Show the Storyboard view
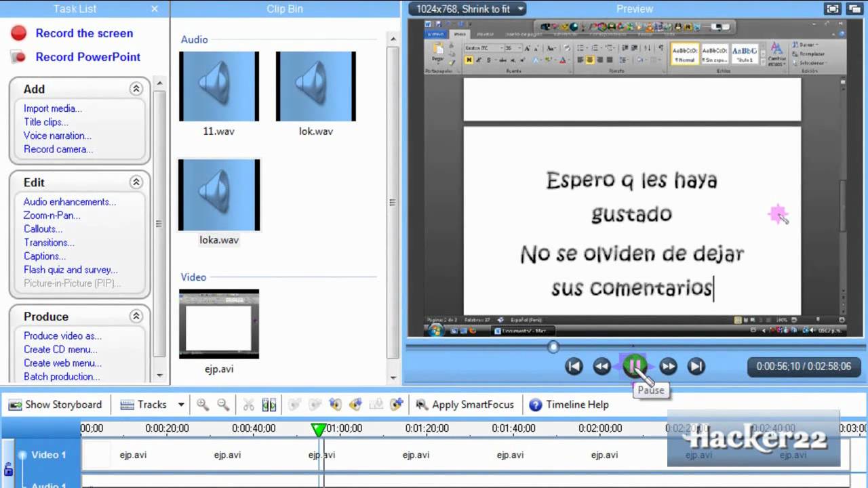The height and width of the screenshot is (488, 868). click(56, 405)
